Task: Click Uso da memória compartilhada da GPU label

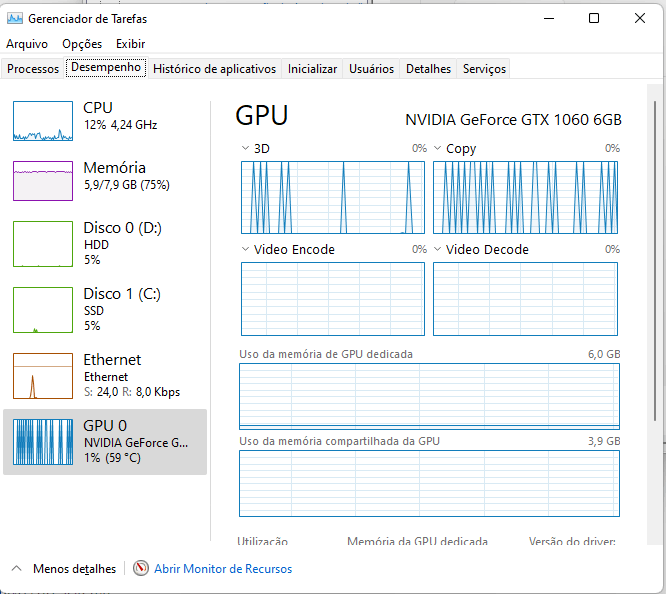Action: coord(339,441)
